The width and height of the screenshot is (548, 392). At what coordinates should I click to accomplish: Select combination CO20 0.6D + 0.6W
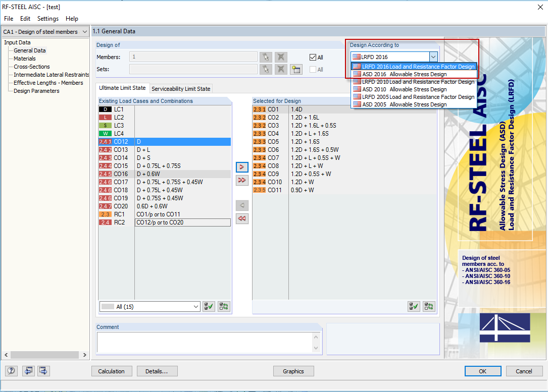(x=165, y=206)
